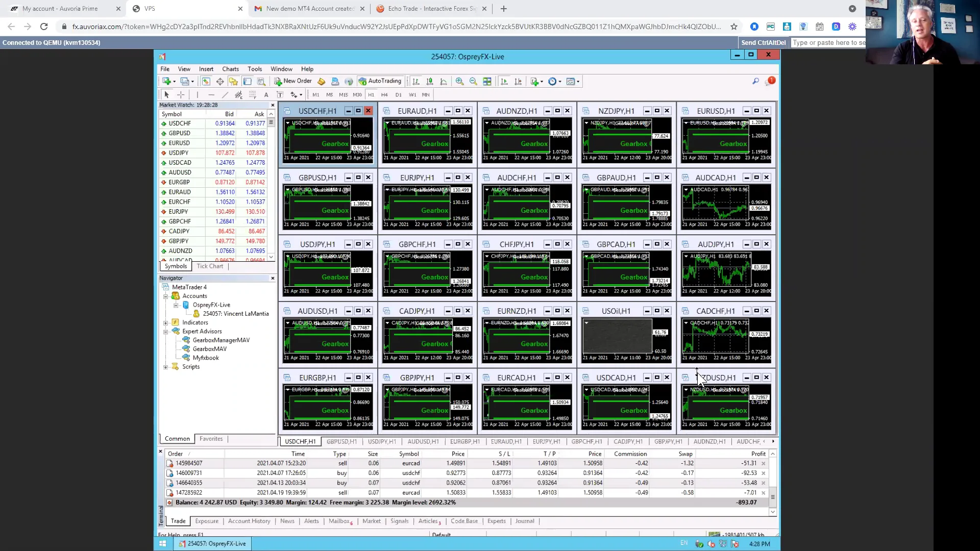The height and width of the screenshot is (551, 980).
Task: Click the Chart Shift icon
Action: (x=518, y=81)
